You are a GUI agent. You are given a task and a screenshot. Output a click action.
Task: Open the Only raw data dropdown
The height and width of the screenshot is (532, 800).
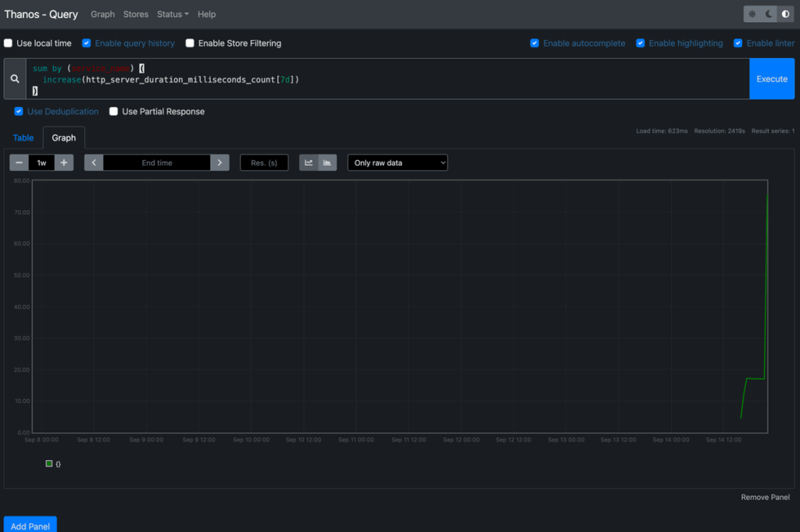[398, 162]
